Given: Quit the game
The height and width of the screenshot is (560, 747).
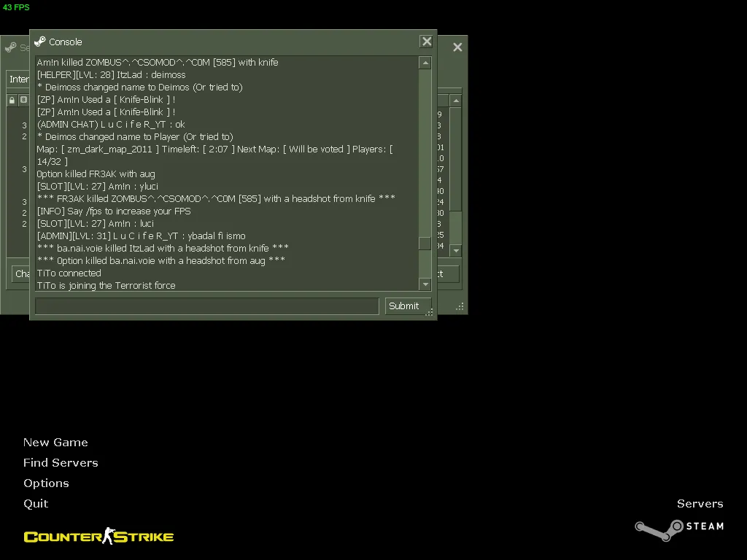Looking at the screenshot, I should (x=36, y=504).
